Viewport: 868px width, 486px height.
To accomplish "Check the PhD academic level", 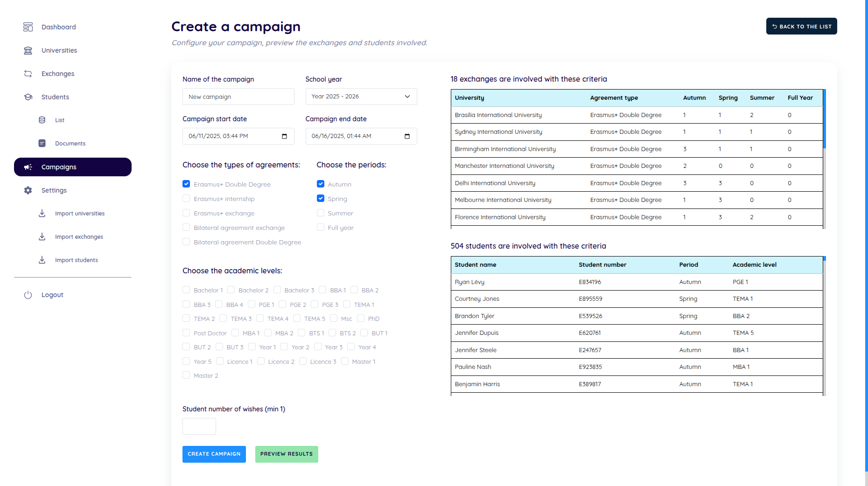I will point(361,319).
